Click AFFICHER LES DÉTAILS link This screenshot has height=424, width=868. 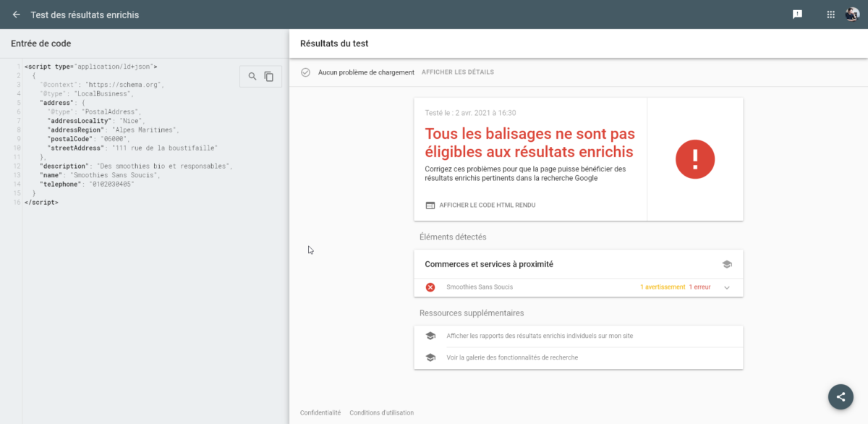tap(457, 72)
